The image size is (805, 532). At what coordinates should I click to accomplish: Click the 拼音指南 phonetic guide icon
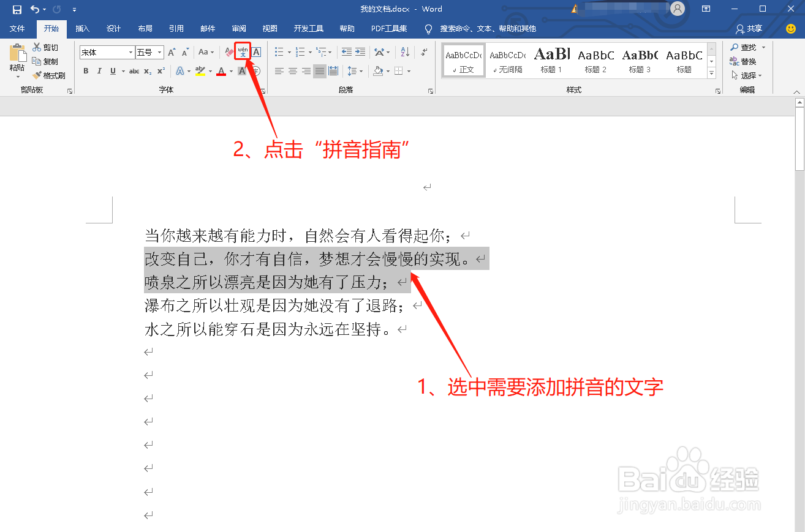tap(242, 53)
